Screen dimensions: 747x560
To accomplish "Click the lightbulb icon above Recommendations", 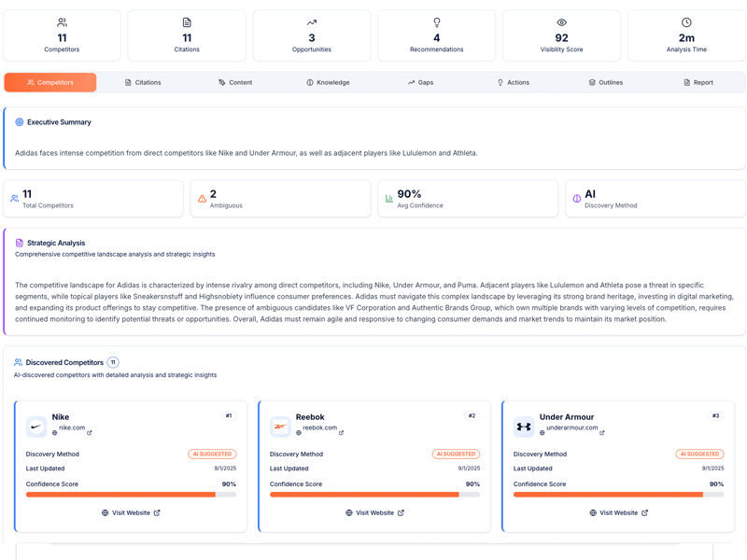I will (x=437, y=22).
